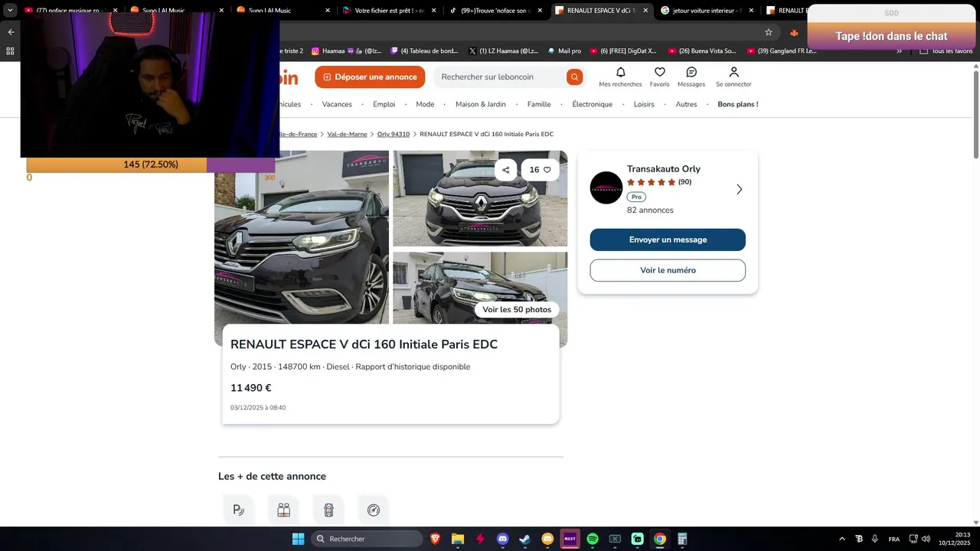The width and height of the screenshot is (980, 551).
Task: Open the apps grid icon in bookmarks bar
Action: 10,51
